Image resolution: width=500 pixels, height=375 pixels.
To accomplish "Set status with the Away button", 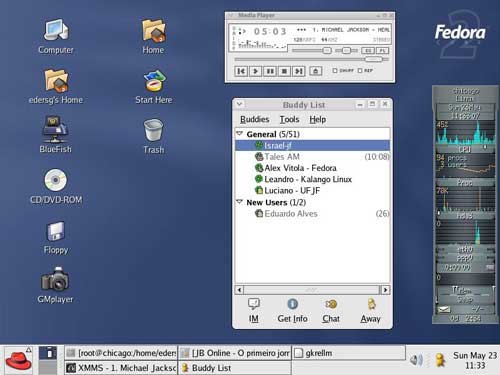I will tap(370, 311).
